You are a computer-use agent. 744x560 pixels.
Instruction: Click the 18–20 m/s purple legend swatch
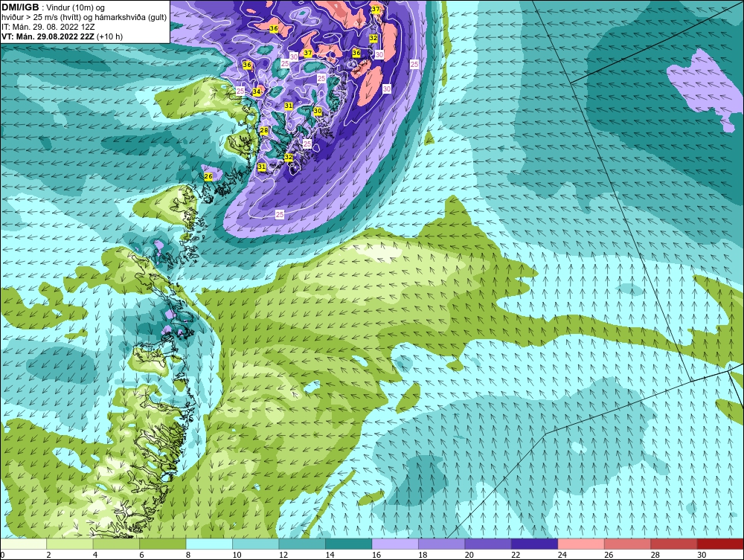click(x=442, y=544)
